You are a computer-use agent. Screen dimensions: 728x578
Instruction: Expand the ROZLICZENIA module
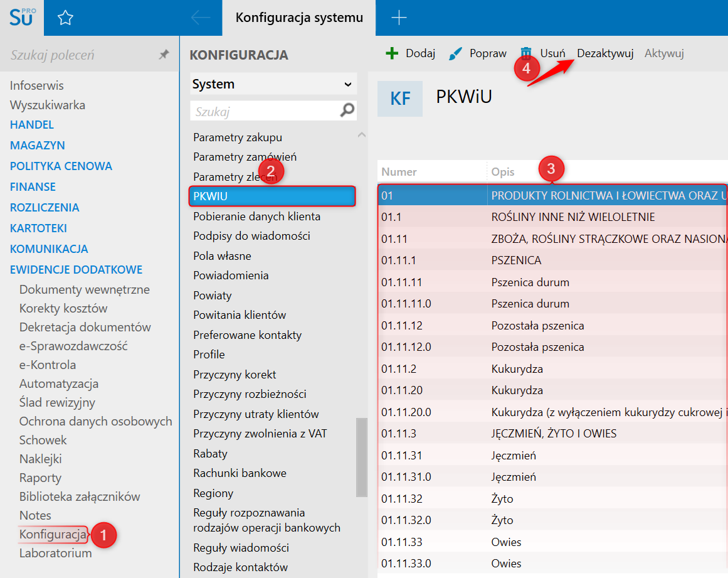tap(45, 207)
